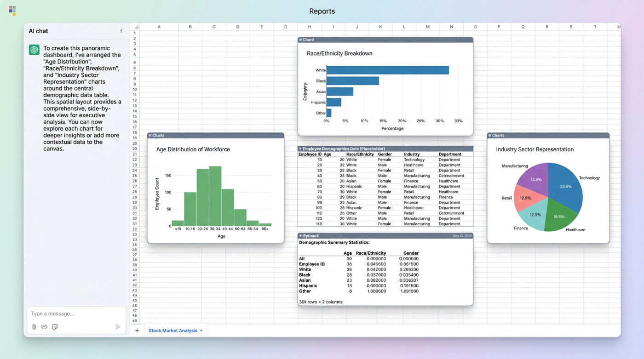Click the Industry Sector Representation title

click(x=535, y=149)
